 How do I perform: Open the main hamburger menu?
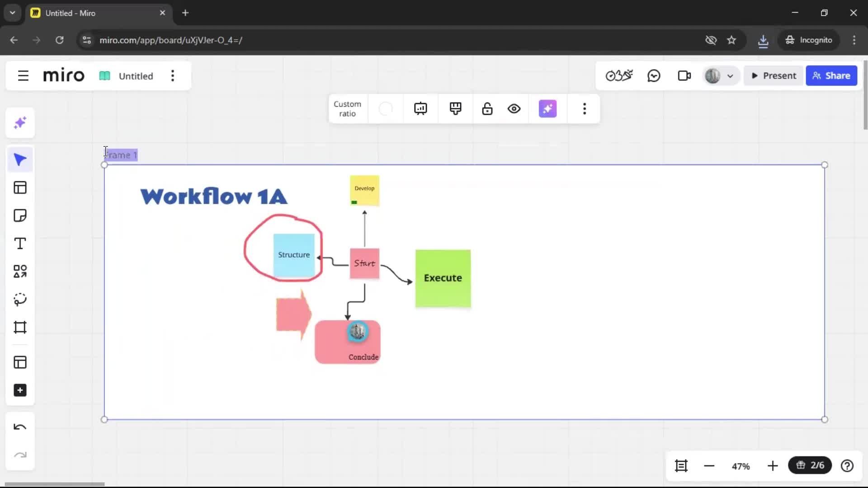click(x=23, y=76)
